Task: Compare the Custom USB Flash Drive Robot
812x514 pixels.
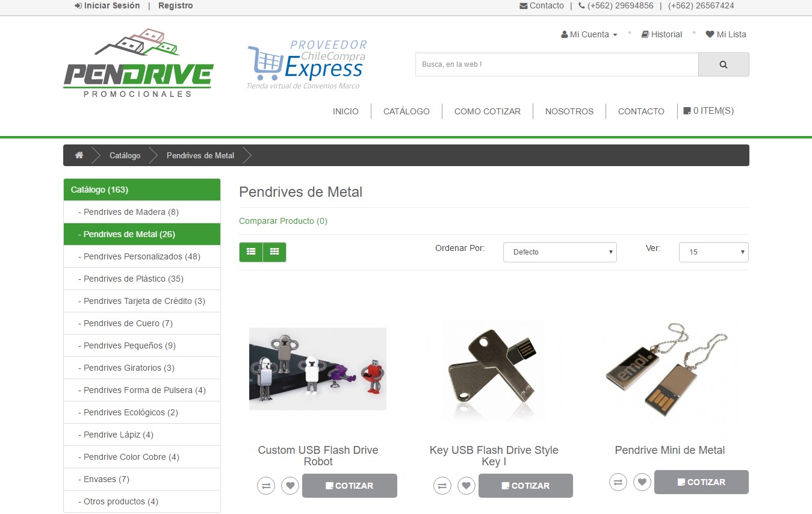Action: 267,485
